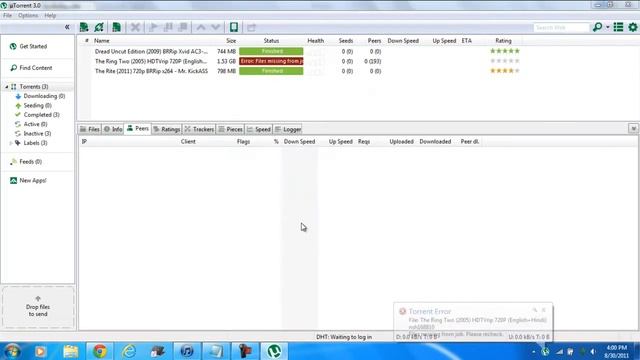Click the Share toolbar icon
The image size is (640, 360).
(251, 27)
